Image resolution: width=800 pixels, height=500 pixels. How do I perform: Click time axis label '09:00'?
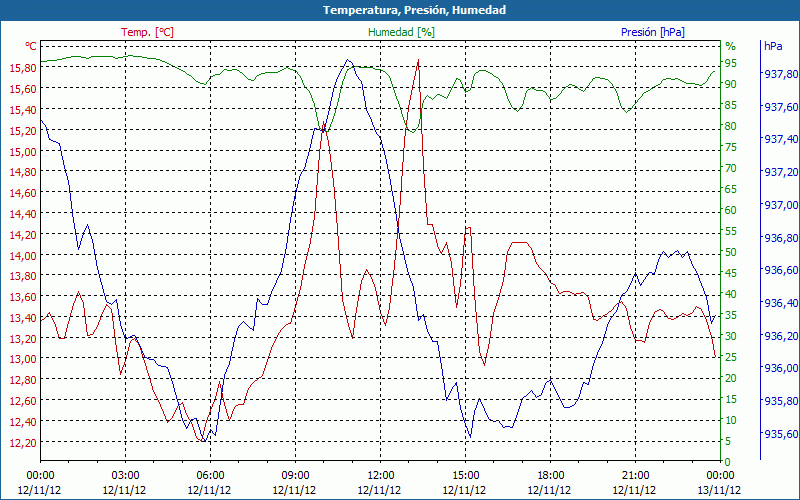(295, 476)
